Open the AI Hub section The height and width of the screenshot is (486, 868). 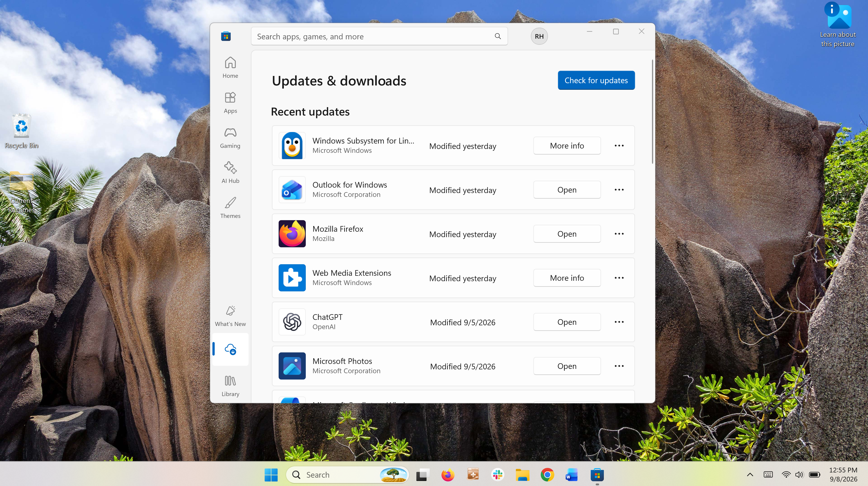(230, 172)
